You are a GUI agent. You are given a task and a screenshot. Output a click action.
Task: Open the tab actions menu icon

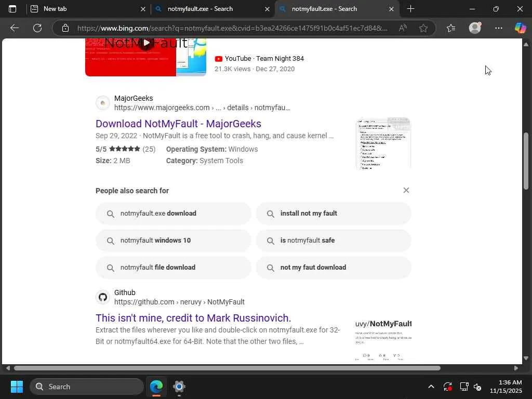click(12, 9)
